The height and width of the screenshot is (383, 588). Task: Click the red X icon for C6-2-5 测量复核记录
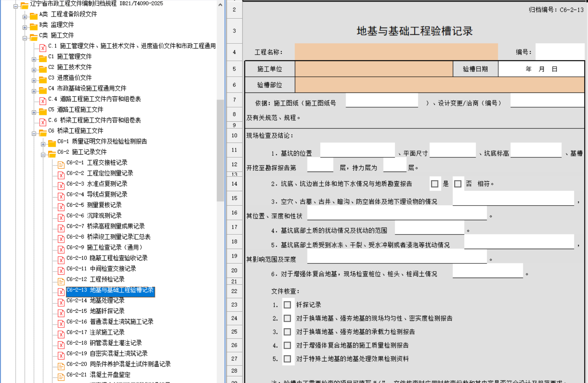click(61, 207)
